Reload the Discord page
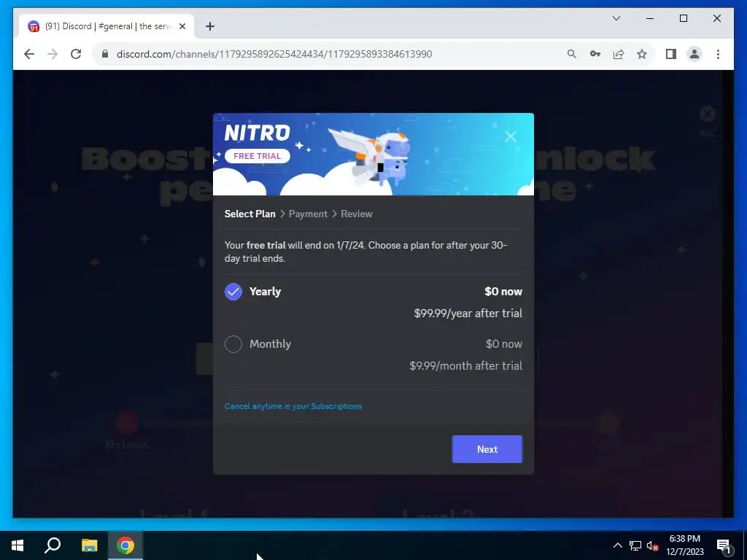Viewport: 747px width, 560px height. tap(76, 54)
